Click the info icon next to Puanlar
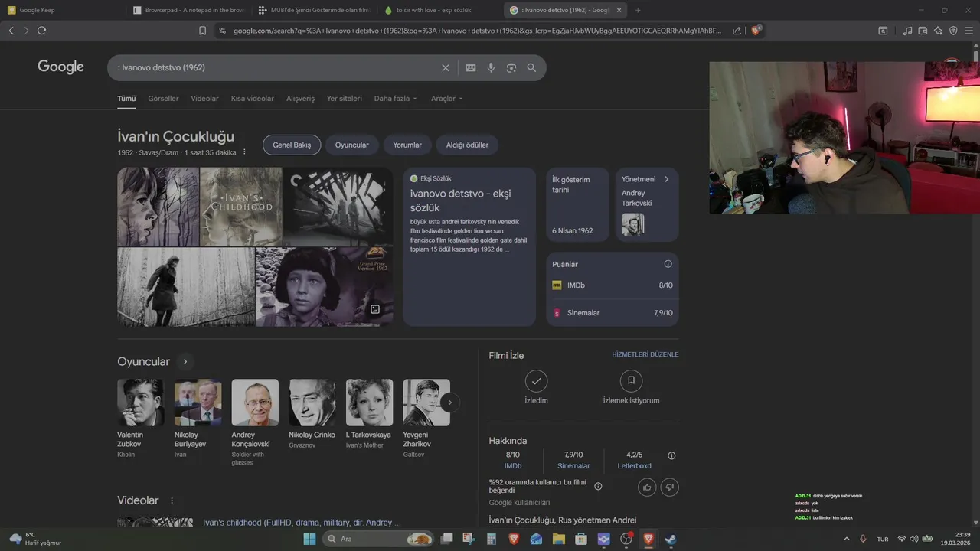This screenshot has height=551, width=980. point(668,264)
